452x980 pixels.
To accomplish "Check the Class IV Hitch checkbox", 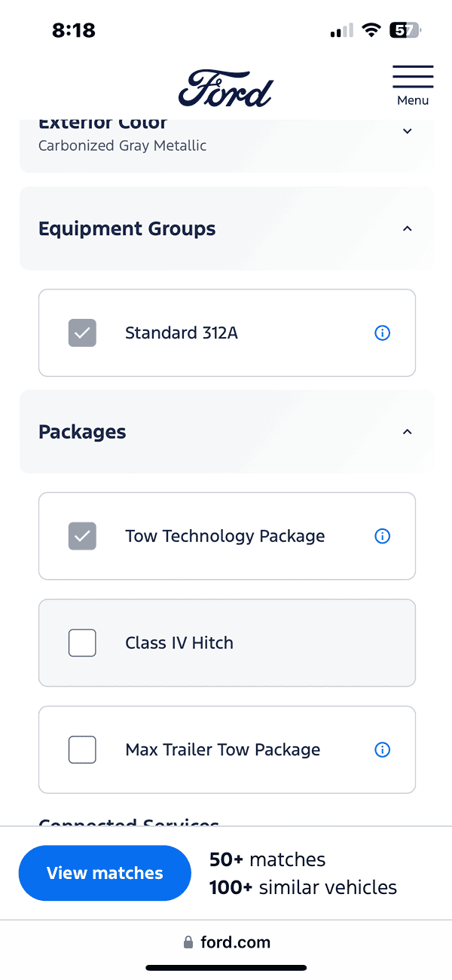I will [82, 643].
